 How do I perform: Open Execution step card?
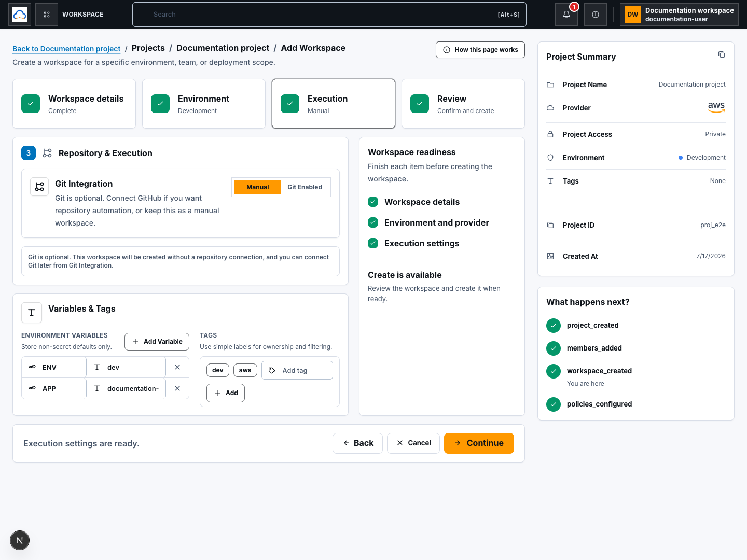coord(334,104)
